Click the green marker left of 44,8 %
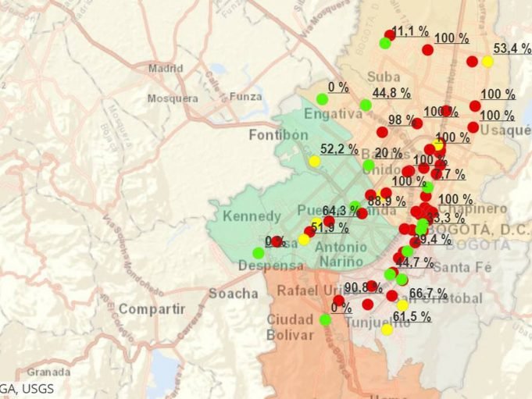Viewport: 532px width, 399px height. [365, 105]
